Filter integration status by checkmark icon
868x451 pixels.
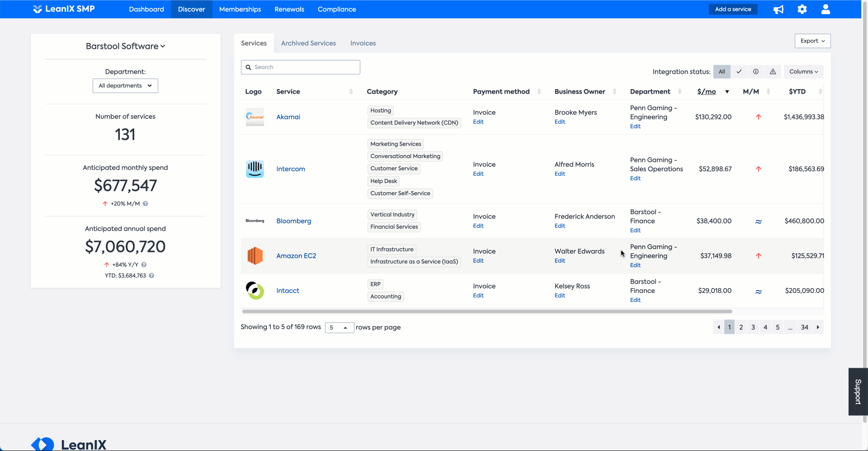(x=739, y=71)
